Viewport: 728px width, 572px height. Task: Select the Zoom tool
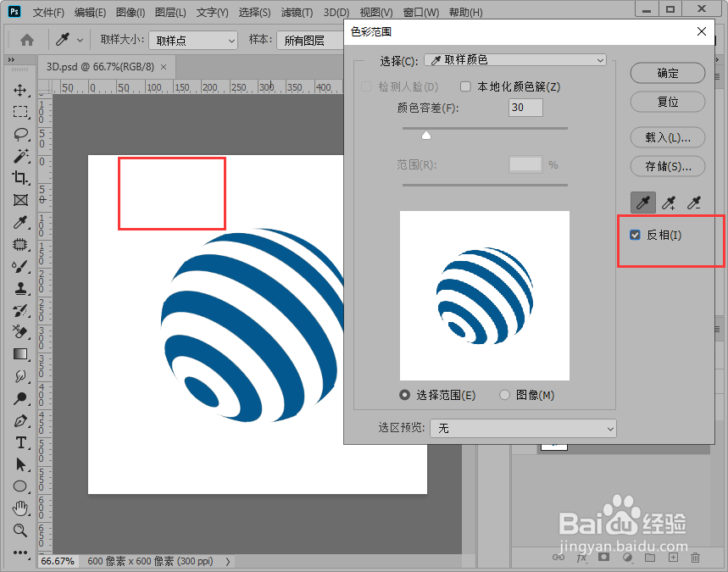coord(19,530)
